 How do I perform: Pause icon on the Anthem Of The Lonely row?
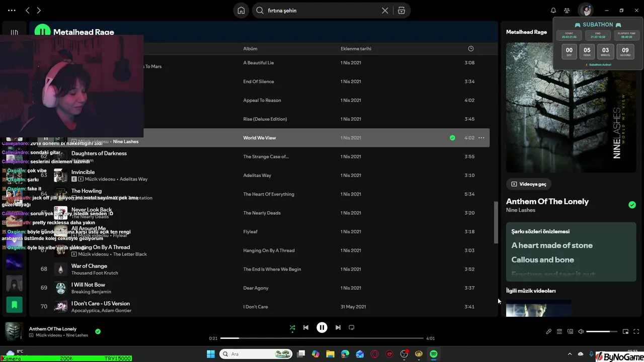pyautogui.click(x=46, y=138)
